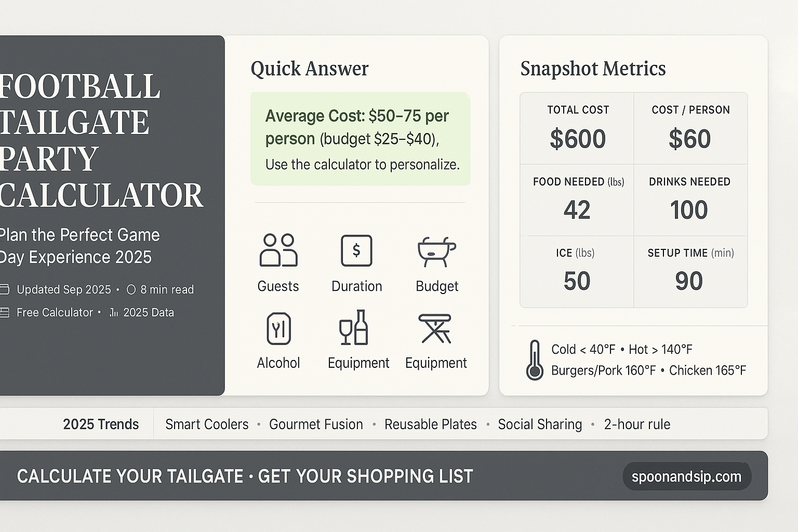Click the Social Sharing trend
Image resolution: width=798 pixels, height=532 pixels.
[540, 424]
